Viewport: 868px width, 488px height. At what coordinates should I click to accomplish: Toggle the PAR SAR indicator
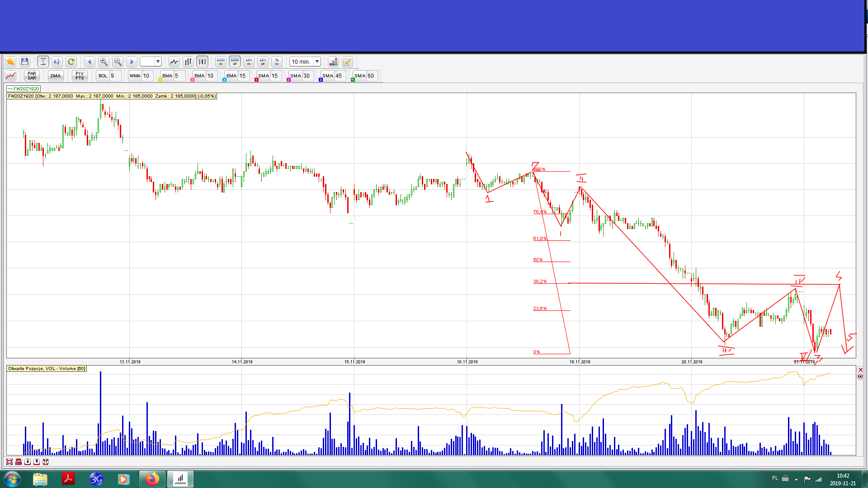(x=32, y=75)
